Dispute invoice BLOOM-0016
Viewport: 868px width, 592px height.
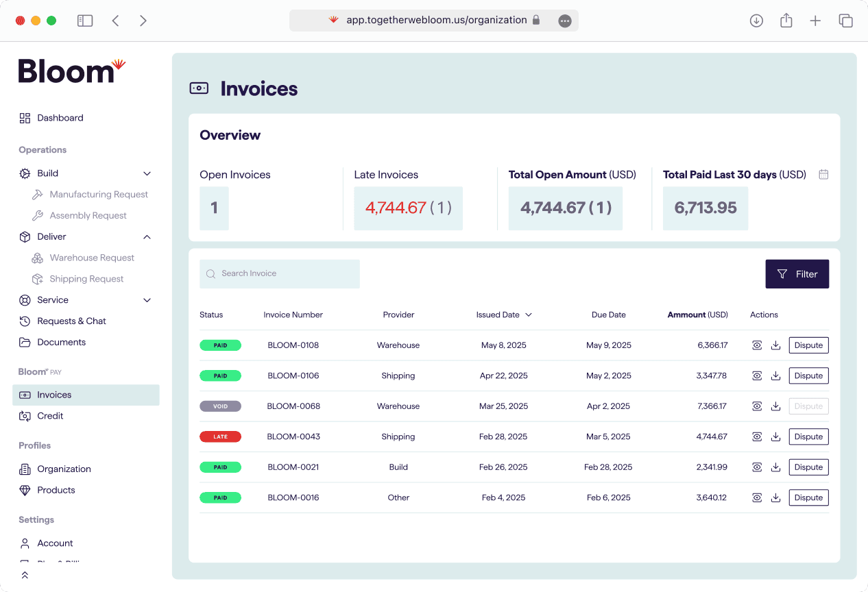pos(808,497)
